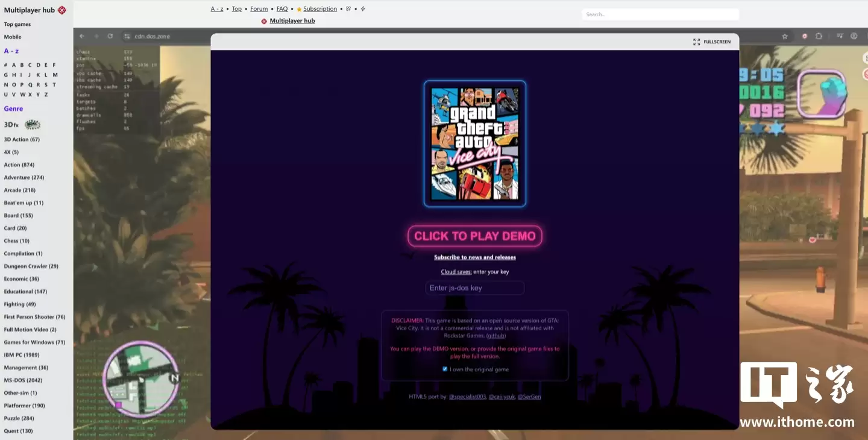Bookmark the page via the address bar star
Viewport: 868px width, 440px height.
point(784,36)
